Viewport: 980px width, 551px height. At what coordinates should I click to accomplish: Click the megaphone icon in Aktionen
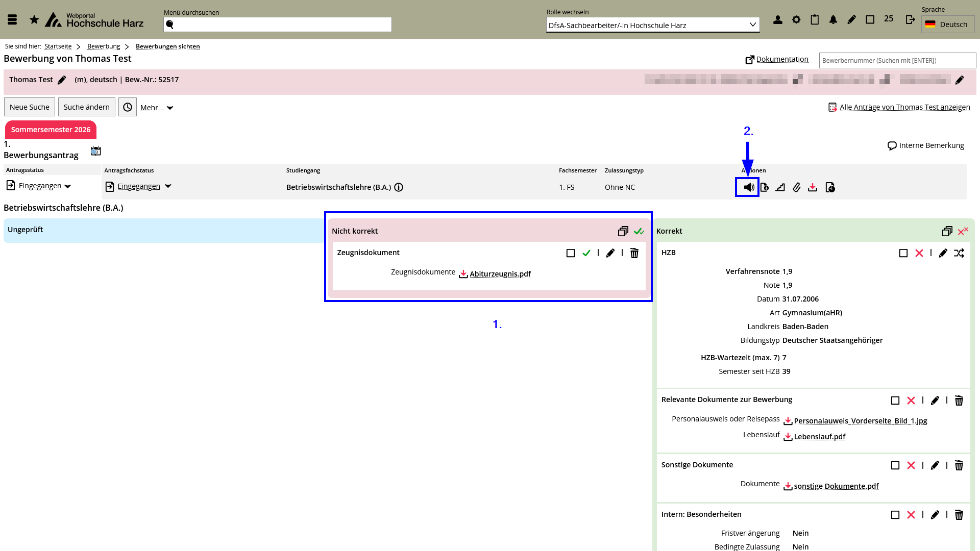tap(748, 187)
